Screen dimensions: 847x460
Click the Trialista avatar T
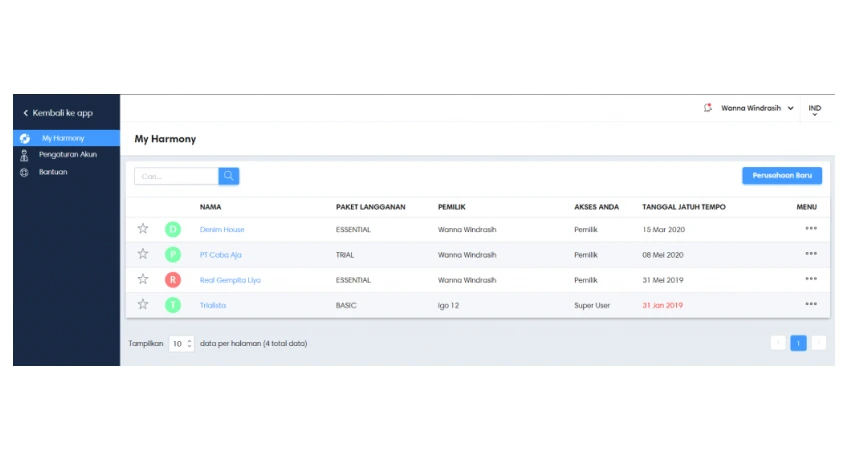(x=173, y=305)
